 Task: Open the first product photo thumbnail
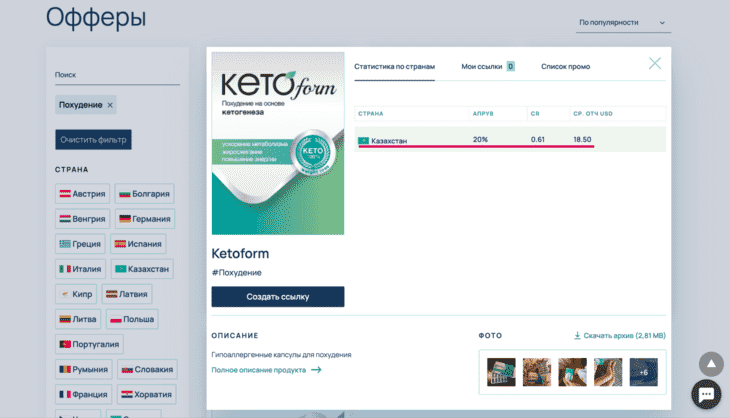point(501,372)
